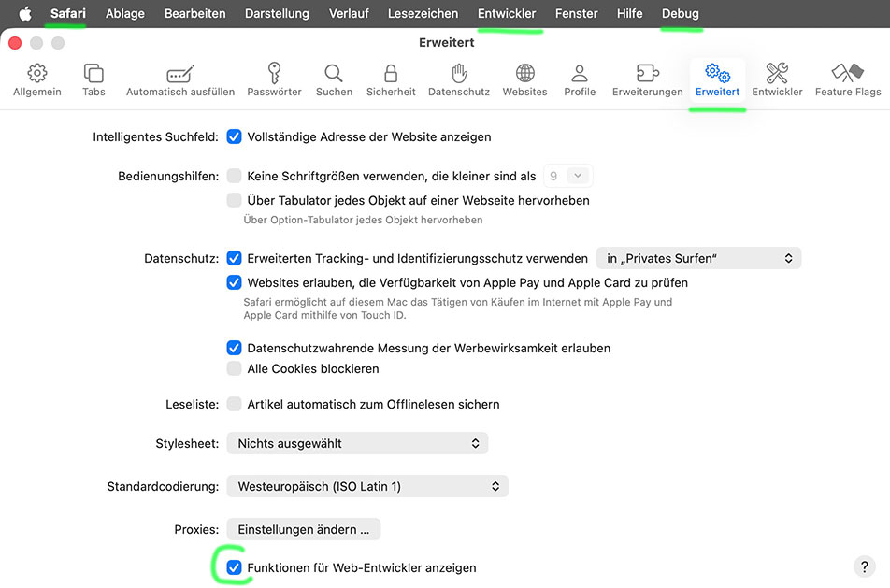Select the Datenschutz hand icon
The height and width of the screenshot is (588, 890).
click(x=459, y=79)
